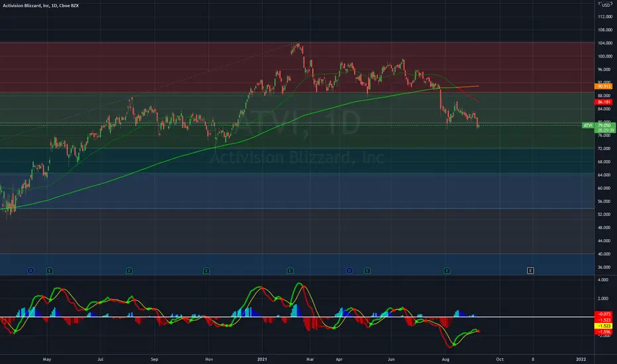Viewport: 617px width, 364px height.
Task: Click the 96.000 price axis label
Action: tap(605, 69)
